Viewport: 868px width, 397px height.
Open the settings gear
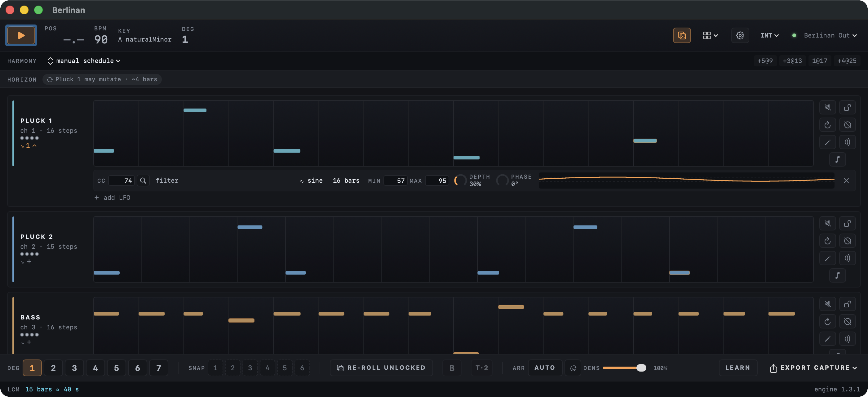740,35
